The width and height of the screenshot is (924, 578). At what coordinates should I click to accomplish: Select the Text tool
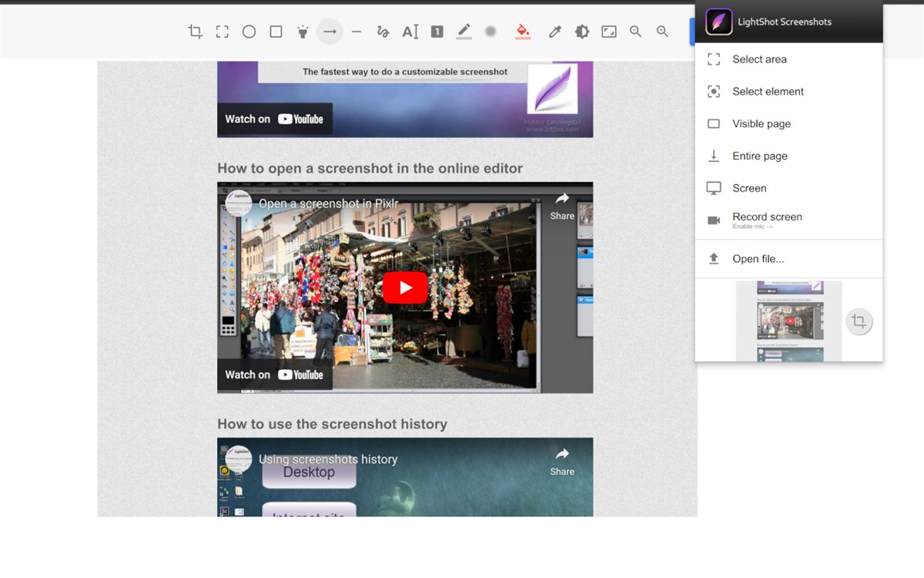pyautogui.click(x=410, y=32)
